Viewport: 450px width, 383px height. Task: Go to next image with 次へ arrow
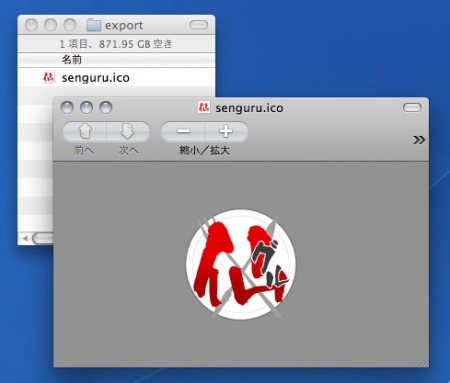click(128, 131)
